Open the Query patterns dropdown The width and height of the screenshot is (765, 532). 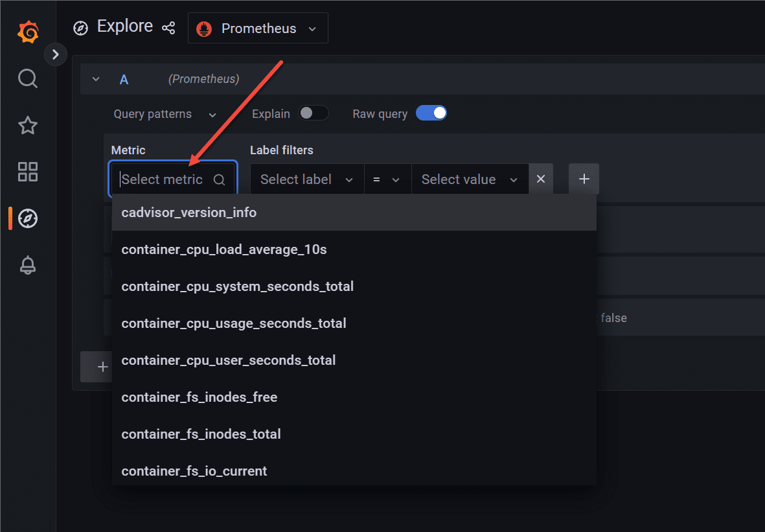pyautogui.click(x=165, y=114)
